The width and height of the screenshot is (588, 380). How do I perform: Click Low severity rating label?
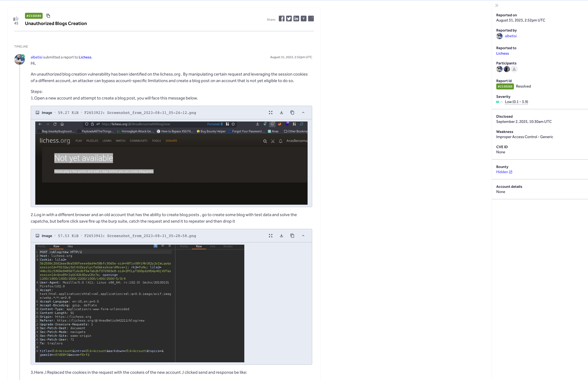[x=516, y=102]
